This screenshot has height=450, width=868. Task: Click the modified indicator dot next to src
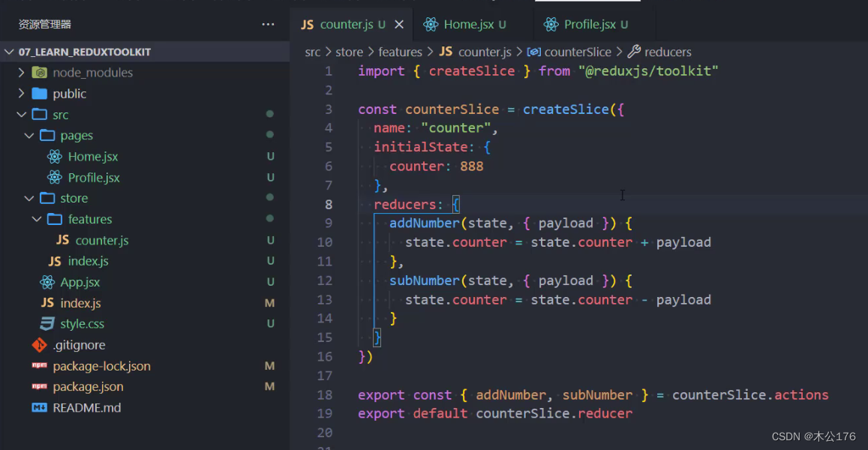(x=269, y=114)
